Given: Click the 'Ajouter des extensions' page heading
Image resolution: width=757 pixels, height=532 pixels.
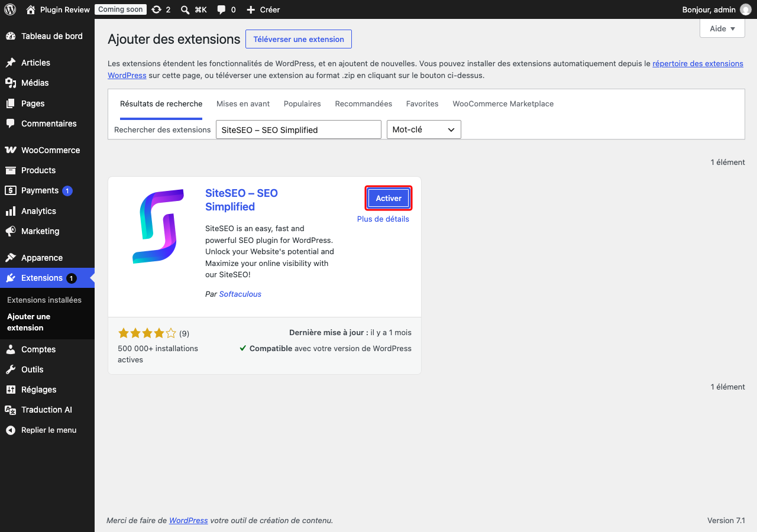Looking at the screenshot, I should coord(174,39).
